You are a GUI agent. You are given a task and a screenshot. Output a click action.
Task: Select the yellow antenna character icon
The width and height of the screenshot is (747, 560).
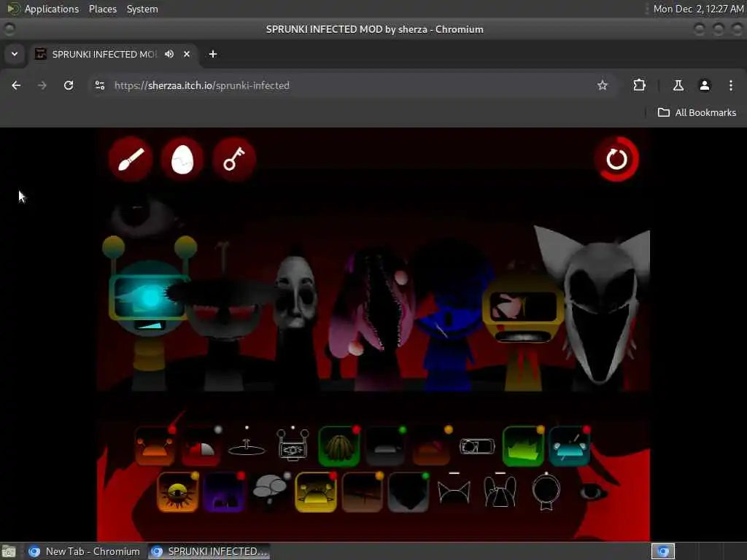(x=316, y=492)
